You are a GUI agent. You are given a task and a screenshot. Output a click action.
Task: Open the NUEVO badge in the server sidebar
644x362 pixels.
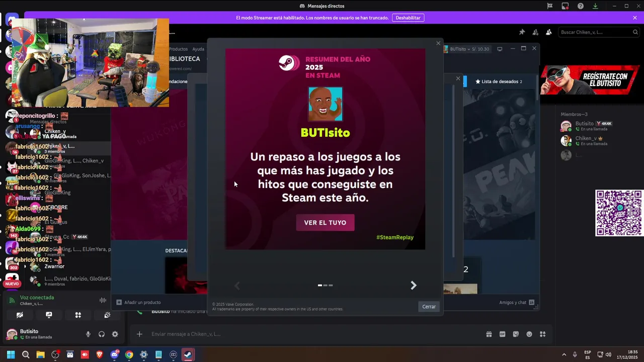[12, 284]
